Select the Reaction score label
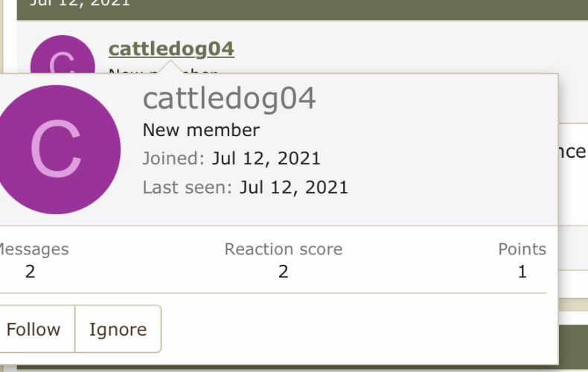This screenshot has height=372, width=588. (x=284, y=249)
